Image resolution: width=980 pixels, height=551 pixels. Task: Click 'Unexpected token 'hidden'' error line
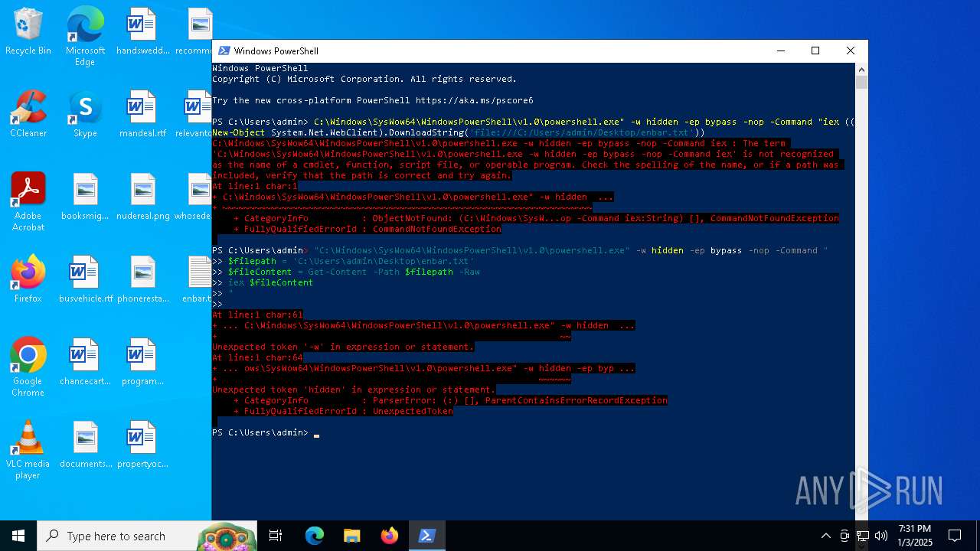354,390
